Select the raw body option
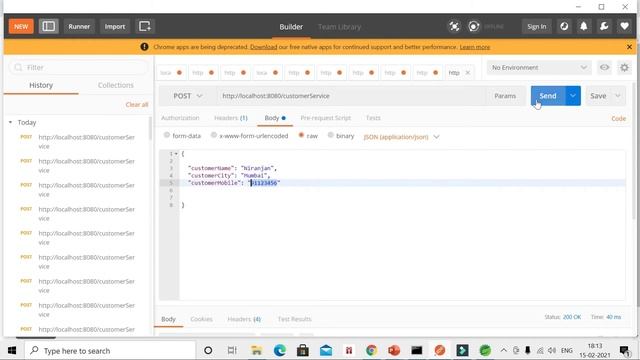 click(x=301, y=135)
